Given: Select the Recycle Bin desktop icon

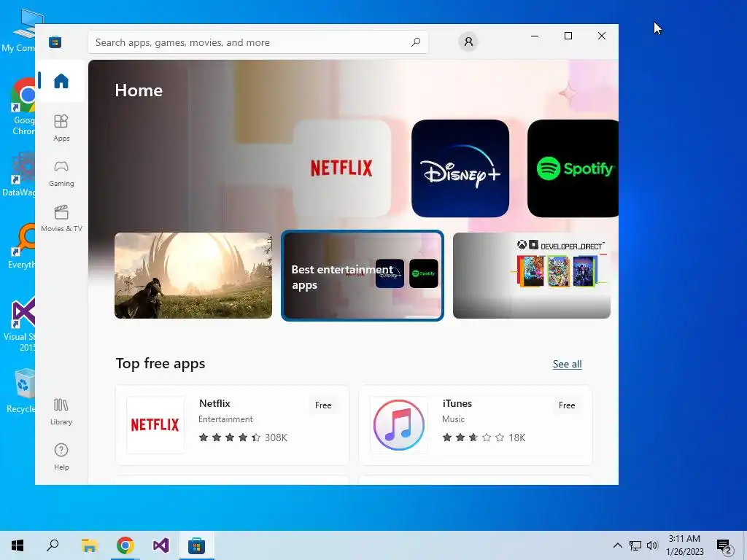Looking at the screenshot, I should point(21,391).
